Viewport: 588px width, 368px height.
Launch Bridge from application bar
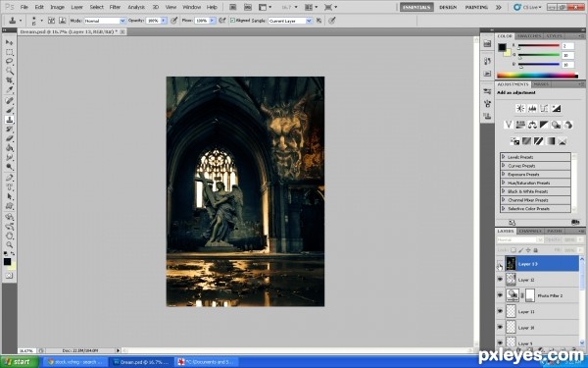click(x=233, y=7)
